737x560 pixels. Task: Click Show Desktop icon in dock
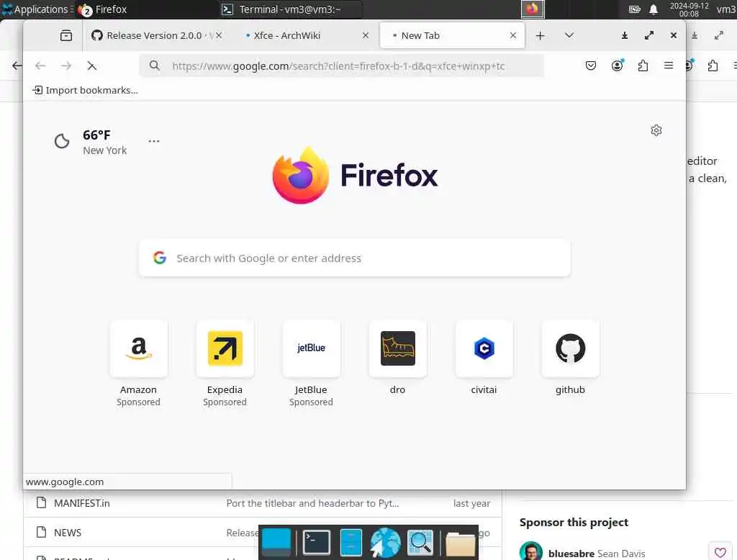click(276, 542)
